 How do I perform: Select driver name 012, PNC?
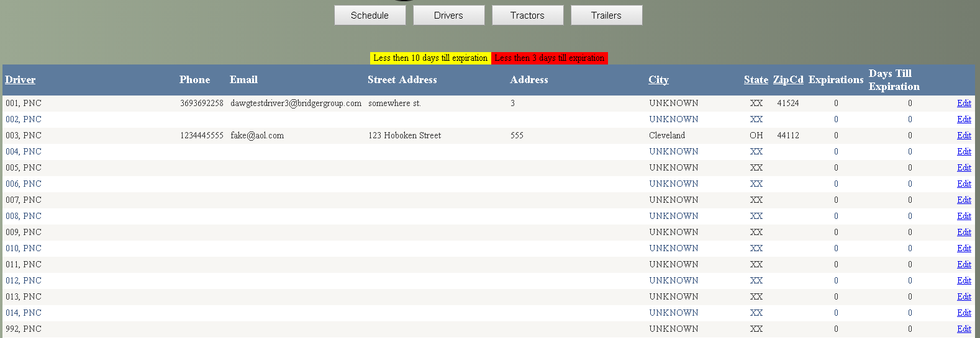click(x=24, y=280)
